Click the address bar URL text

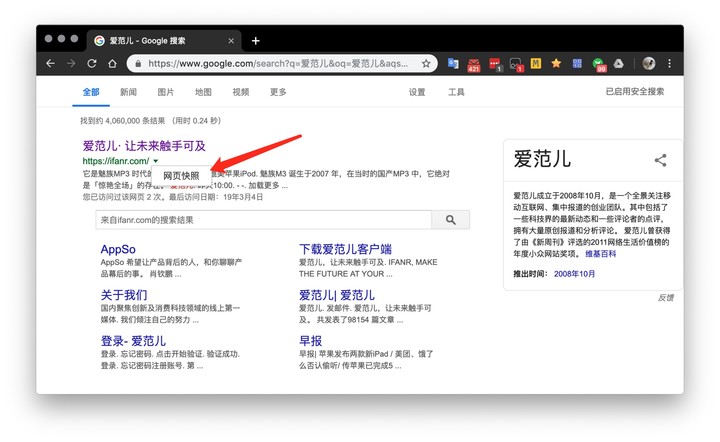click(278, 63)
